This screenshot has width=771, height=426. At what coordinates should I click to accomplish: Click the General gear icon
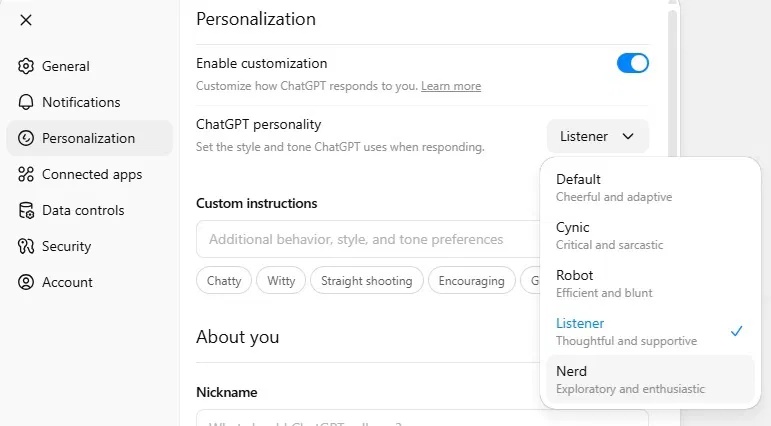(26, 66)
